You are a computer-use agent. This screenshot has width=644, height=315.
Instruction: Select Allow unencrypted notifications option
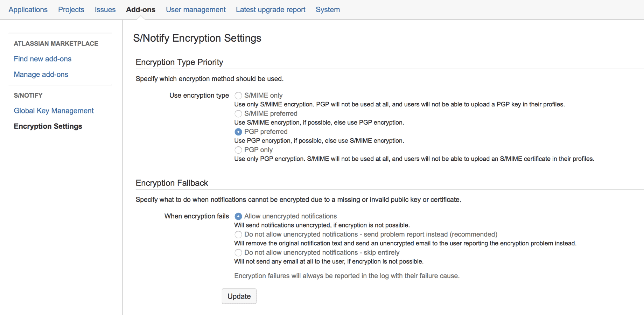pyautogui.click(x=238, y=216)
